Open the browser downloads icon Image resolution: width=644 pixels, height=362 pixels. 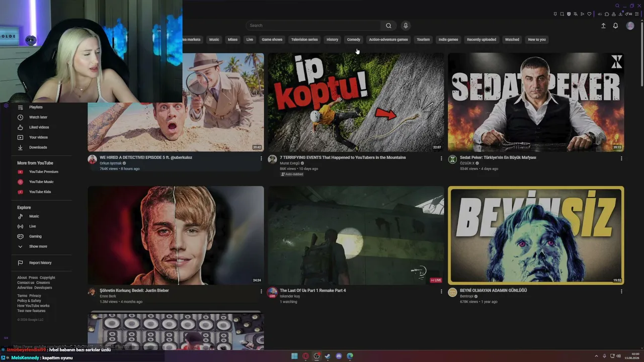620,14
